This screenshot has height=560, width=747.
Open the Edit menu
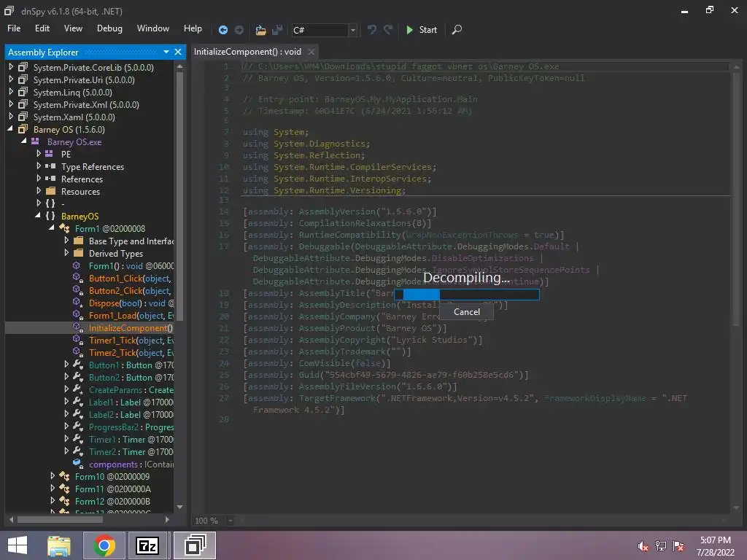(42, 28)
